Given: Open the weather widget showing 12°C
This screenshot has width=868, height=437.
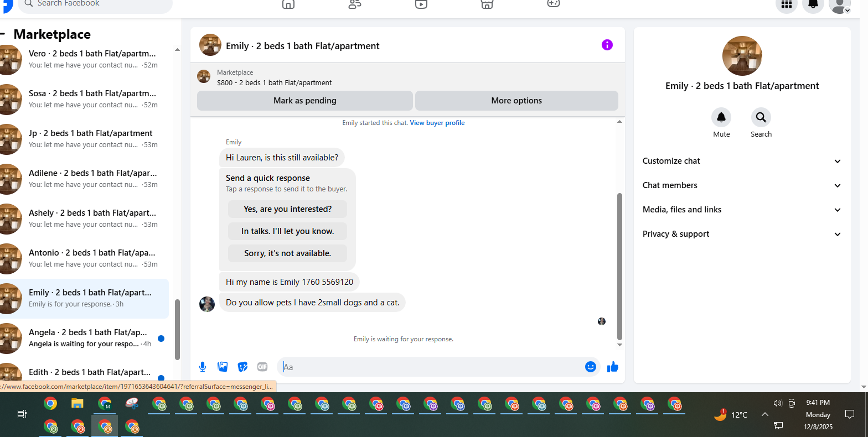Looking at the screenshot, I should [x=731, y=414].
